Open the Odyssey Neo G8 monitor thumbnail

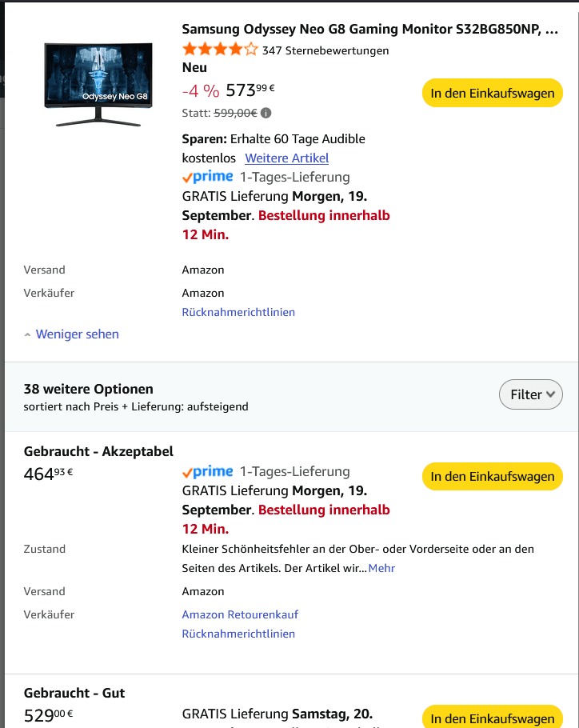point(98,84)
